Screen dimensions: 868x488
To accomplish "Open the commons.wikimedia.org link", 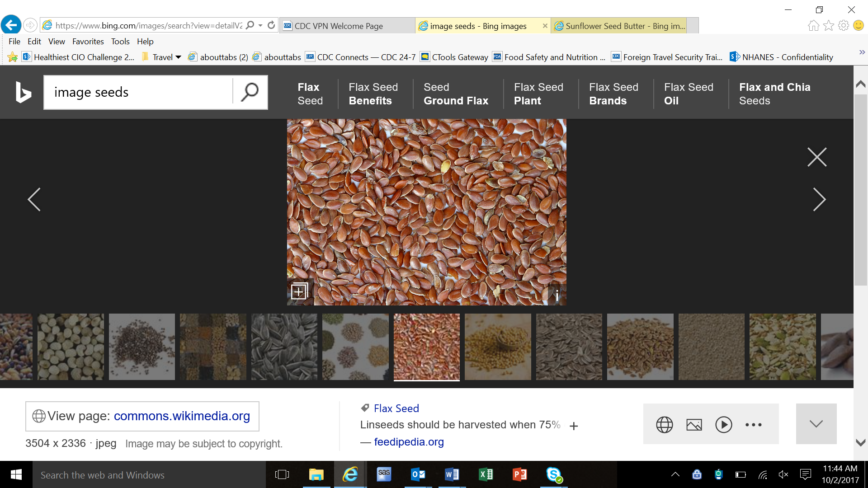I will (x=182, y=416).
